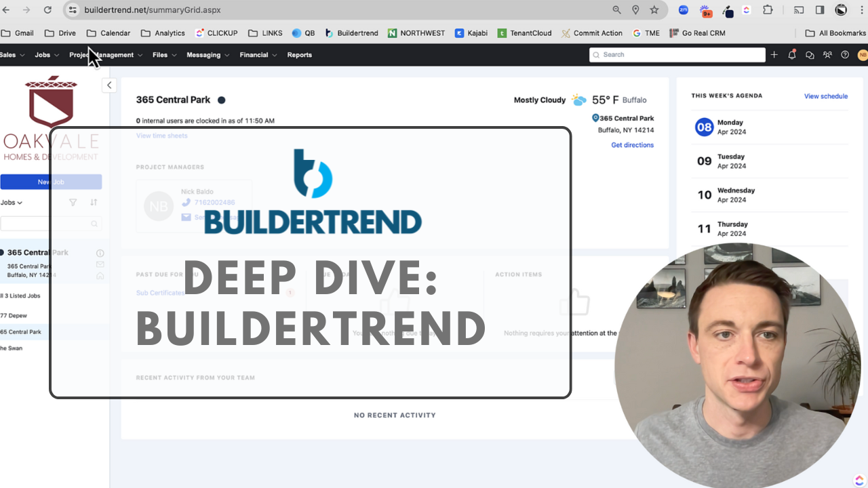This screenshot has height=488, width=868.
Task: Open the contacts people icon
Action: point(827,55)
